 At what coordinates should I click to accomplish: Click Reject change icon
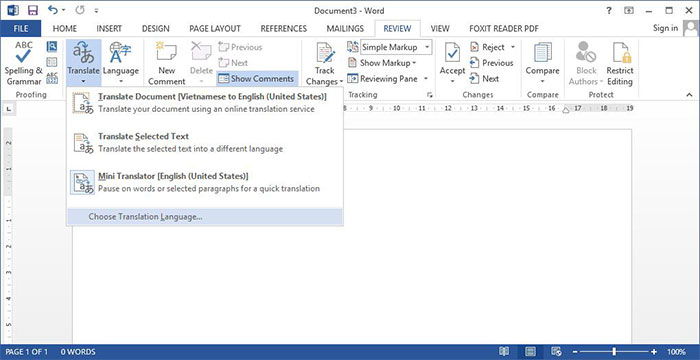474,47
